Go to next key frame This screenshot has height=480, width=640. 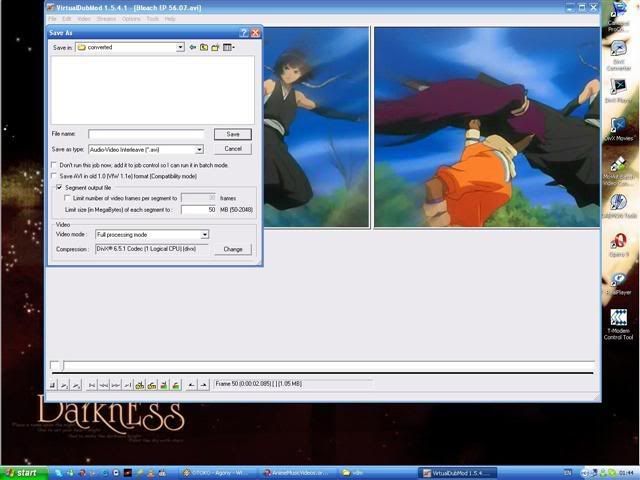152,384
